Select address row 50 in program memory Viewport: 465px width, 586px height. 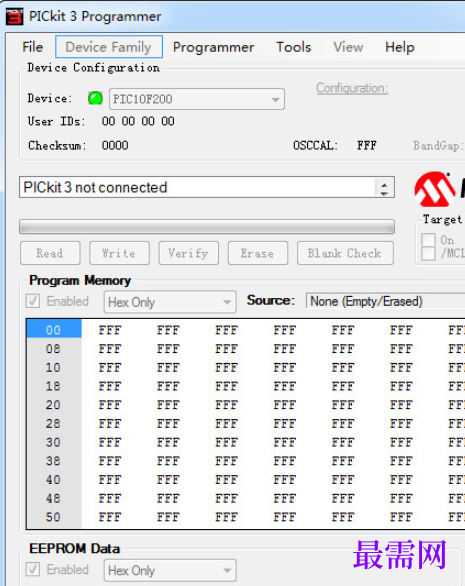tap(54, 517)
